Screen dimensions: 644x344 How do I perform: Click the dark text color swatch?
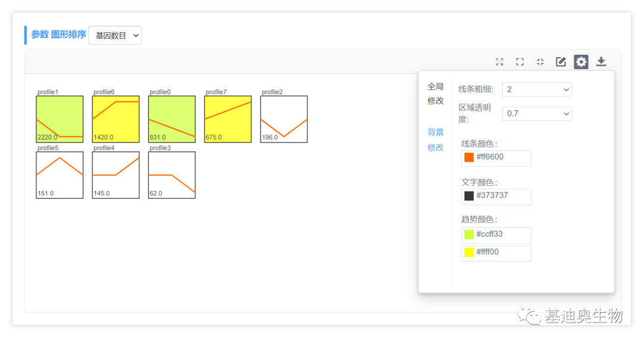469,196
